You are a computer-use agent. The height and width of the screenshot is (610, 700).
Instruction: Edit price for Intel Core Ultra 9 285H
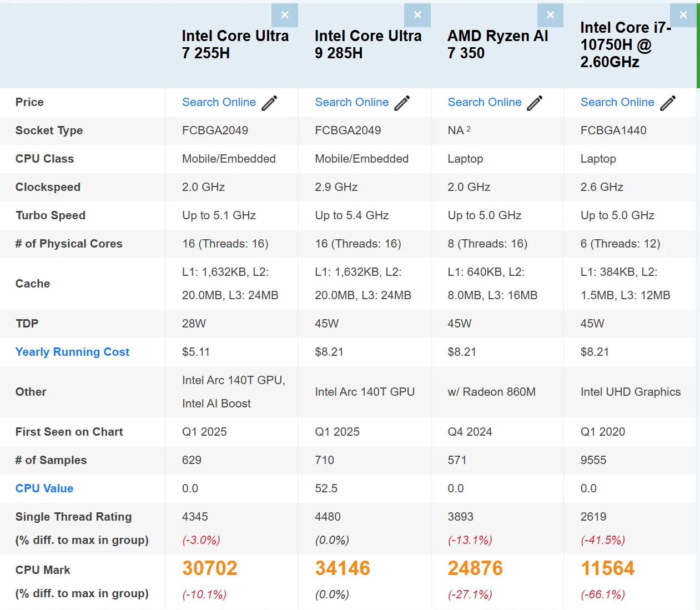402,103
